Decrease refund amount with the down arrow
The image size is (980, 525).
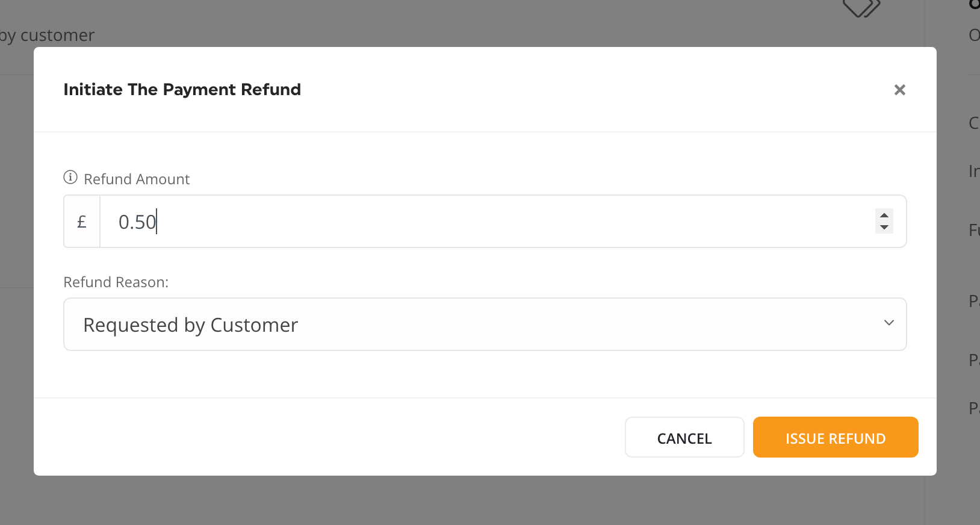pos(884,227)
